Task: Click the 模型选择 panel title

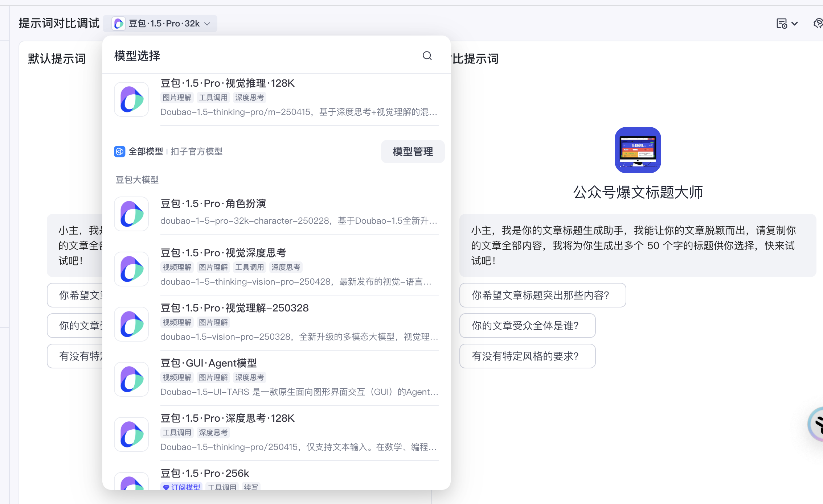Action: (x=137, y=56)
